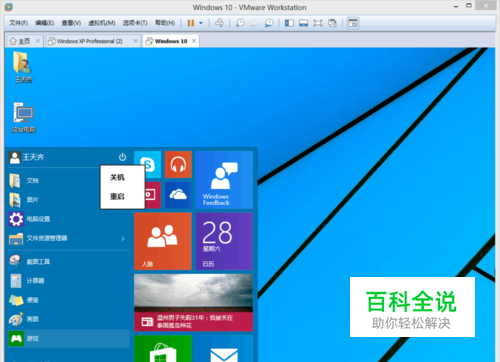Enter full screen mode from toolbar
This screenshot has height=362, width=500.
[x=318, y=23]
